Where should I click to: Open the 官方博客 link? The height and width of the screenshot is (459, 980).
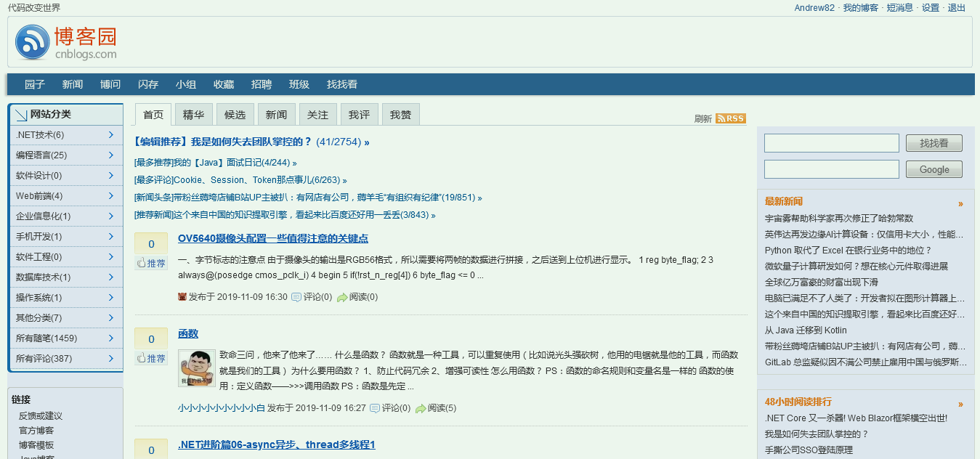coord(36,431)
